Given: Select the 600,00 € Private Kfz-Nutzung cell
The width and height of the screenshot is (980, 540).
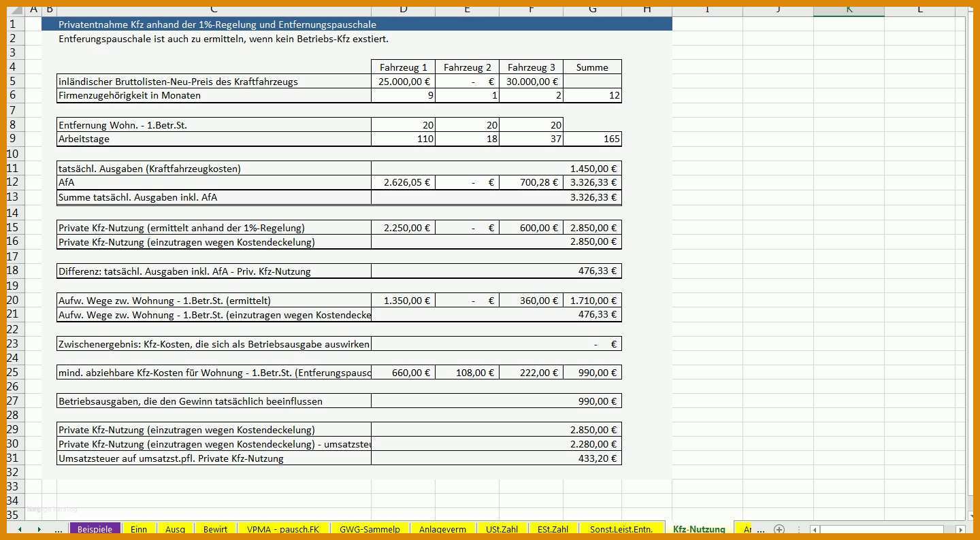Looking at the screenshot, I should tap(531, 228).
